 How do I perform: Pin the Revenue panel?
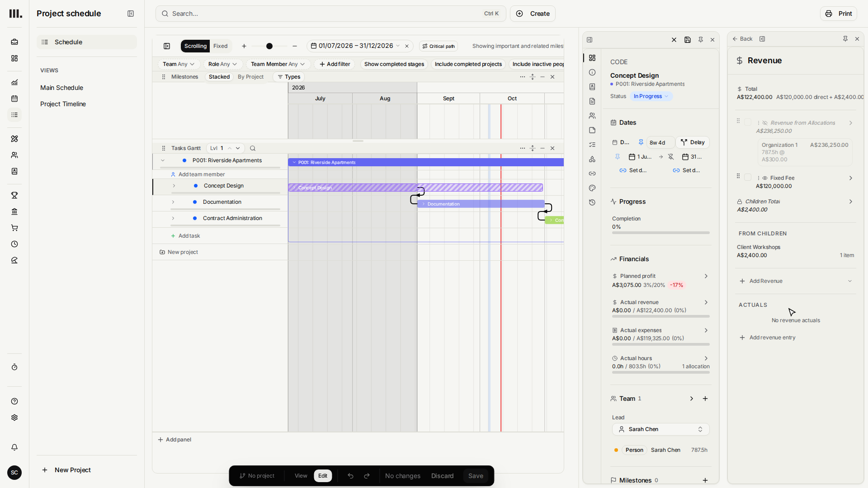click(845, 39)
